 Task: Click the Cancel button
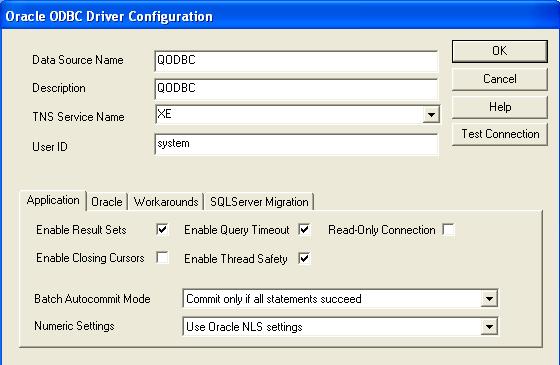pyautogui.click(x=499, y=79)
